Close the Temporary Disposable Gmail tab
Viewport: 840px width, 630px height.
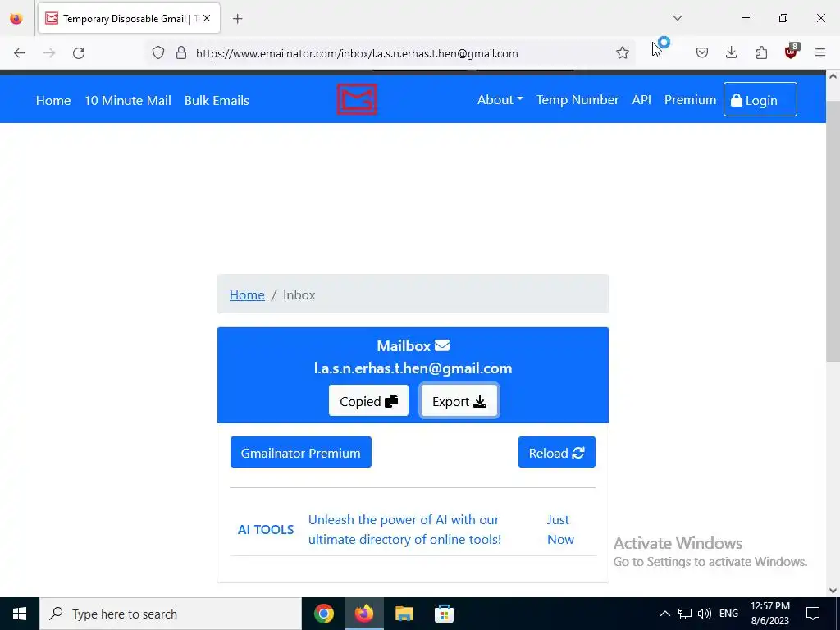coord(207,18)
